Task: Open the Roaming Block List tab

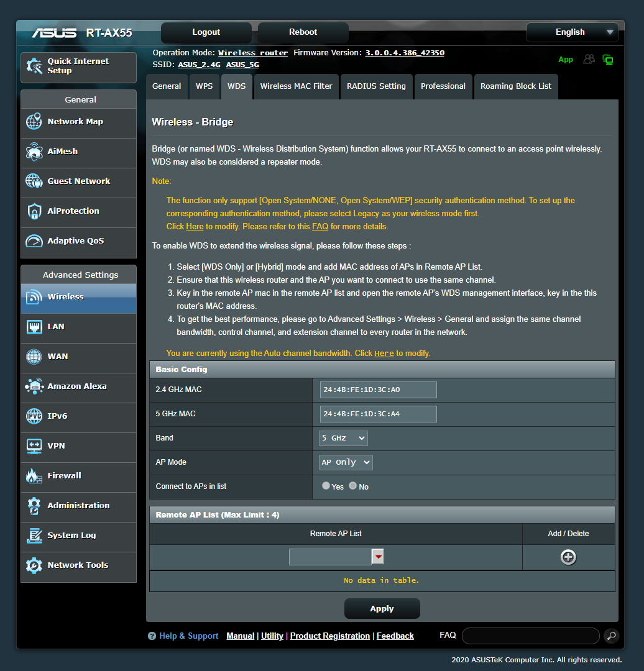Action: [515, 86]
